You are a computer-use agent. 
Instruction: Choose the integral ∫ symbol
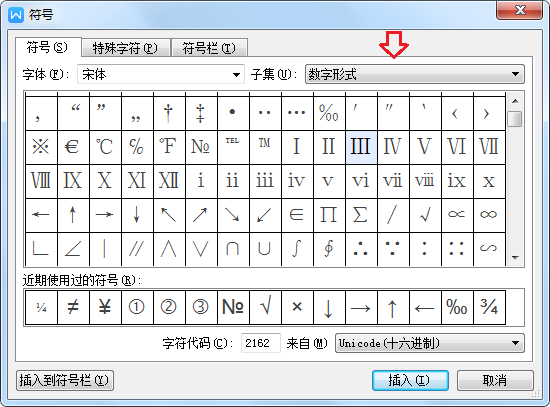click(x=297, y=248)
